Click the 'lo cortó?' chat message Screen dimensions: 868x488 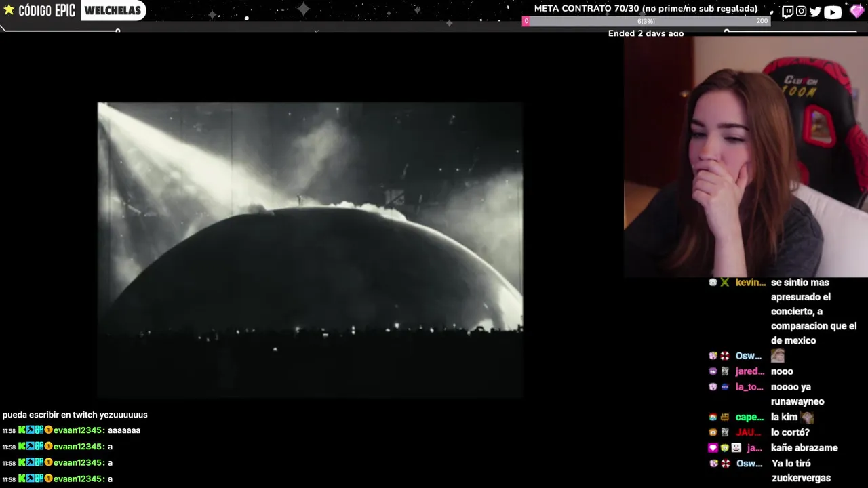(x=790, y=432)
